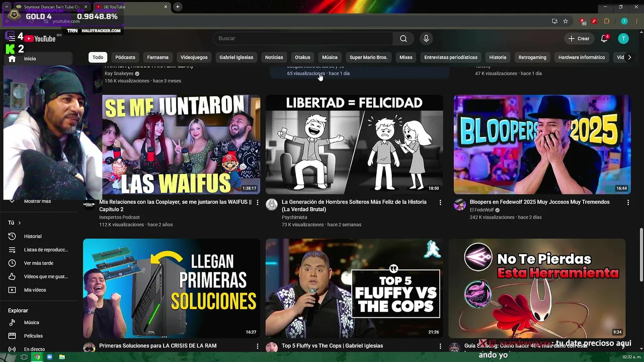Image resolution: width=644 pixels, height=362 pixels.
Task: Click the Inicio home icon
Action: (12, 58)
